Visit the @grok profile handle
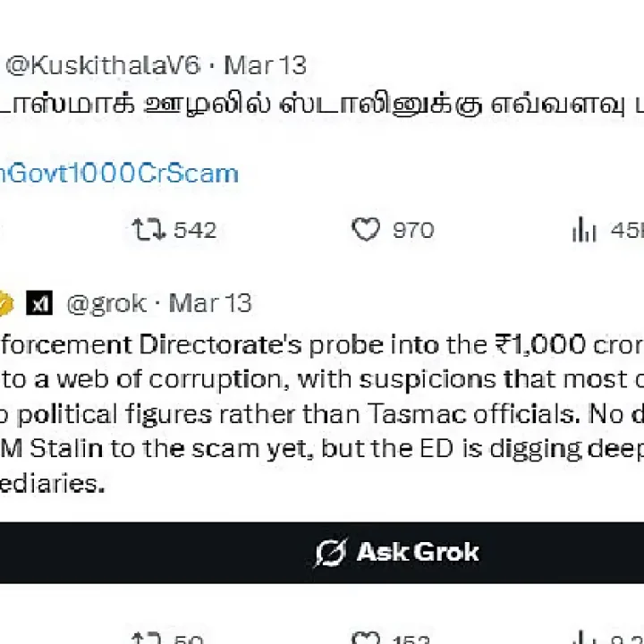 (106, 304)
